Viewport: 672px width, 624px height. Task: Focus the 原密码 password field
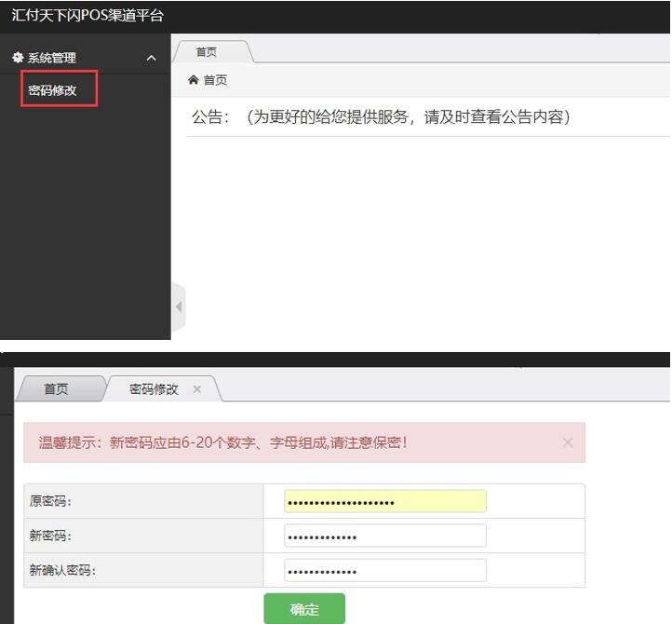pyautogui.click(x=385, y=501)
